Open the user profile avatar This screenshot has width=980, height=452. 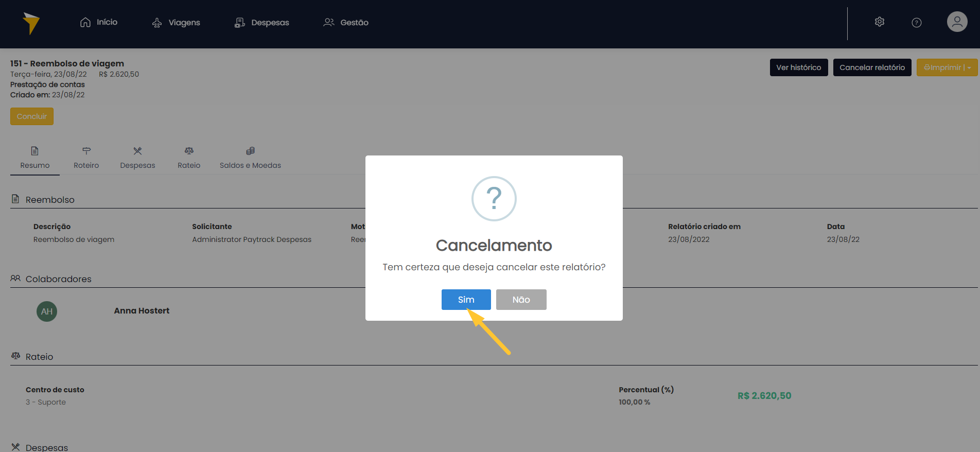(x=957, y=22)
